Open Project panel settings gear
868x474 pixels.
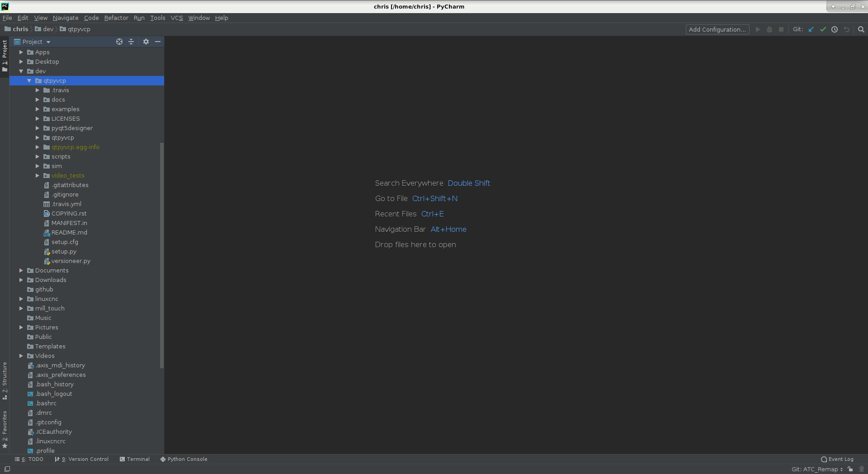pyautogui.click(x=146, y=42)
